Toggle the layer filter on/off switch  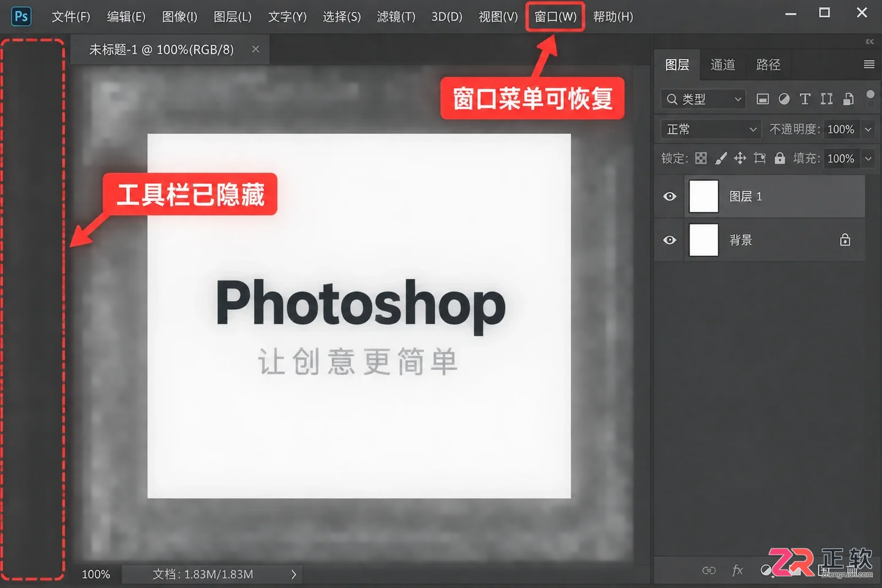tap(870, 95)
